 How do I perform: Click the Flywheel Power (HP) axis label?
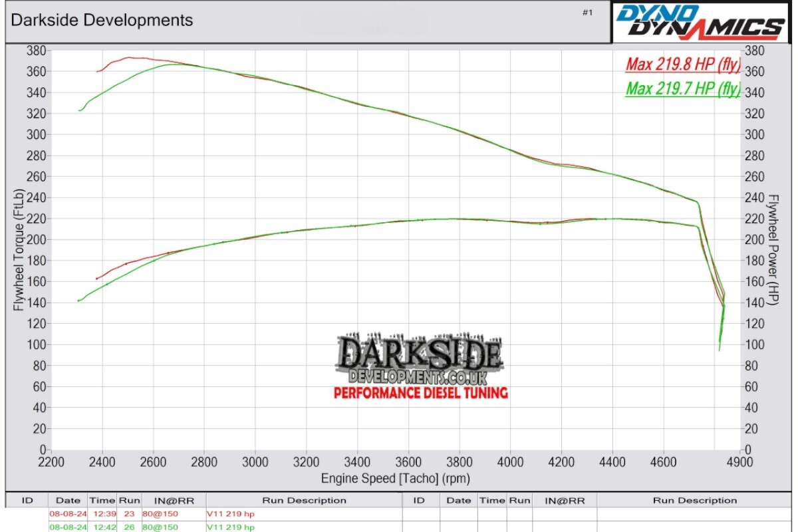tap(773, 249)
